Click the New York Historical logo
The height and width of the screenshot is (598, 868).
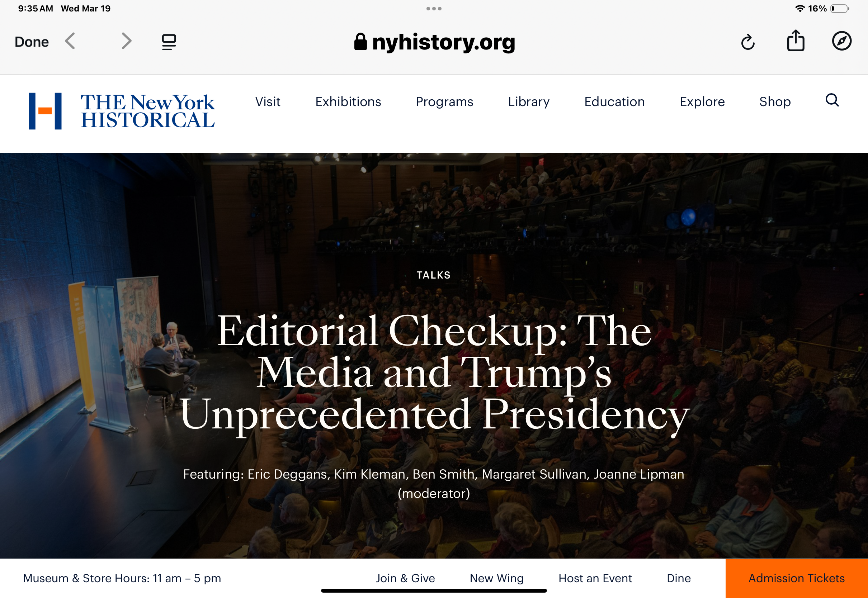(122, 111)
